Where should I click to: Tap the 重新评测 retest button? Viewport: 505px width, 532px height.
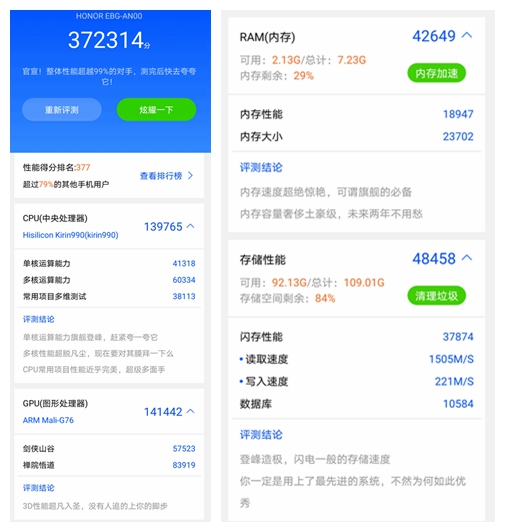coord(62,110)
